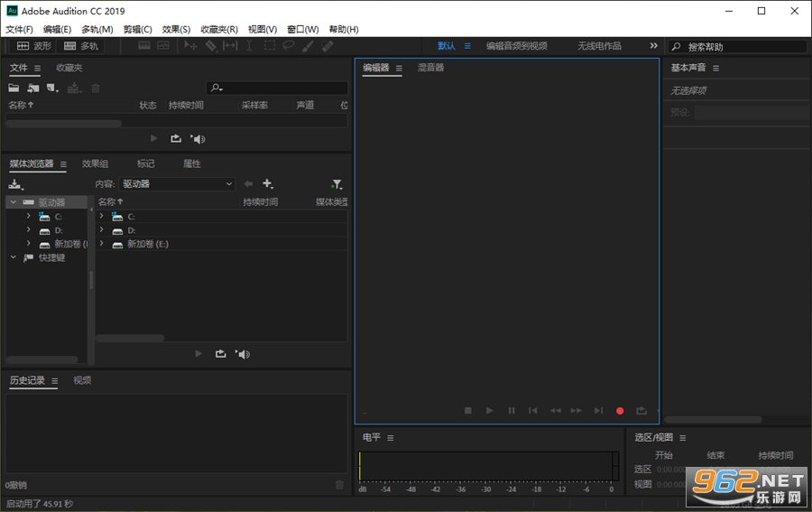
Task: Open the 媒体浏览器 panel menu
Action: pyautogui.click(x=63, y=164)
